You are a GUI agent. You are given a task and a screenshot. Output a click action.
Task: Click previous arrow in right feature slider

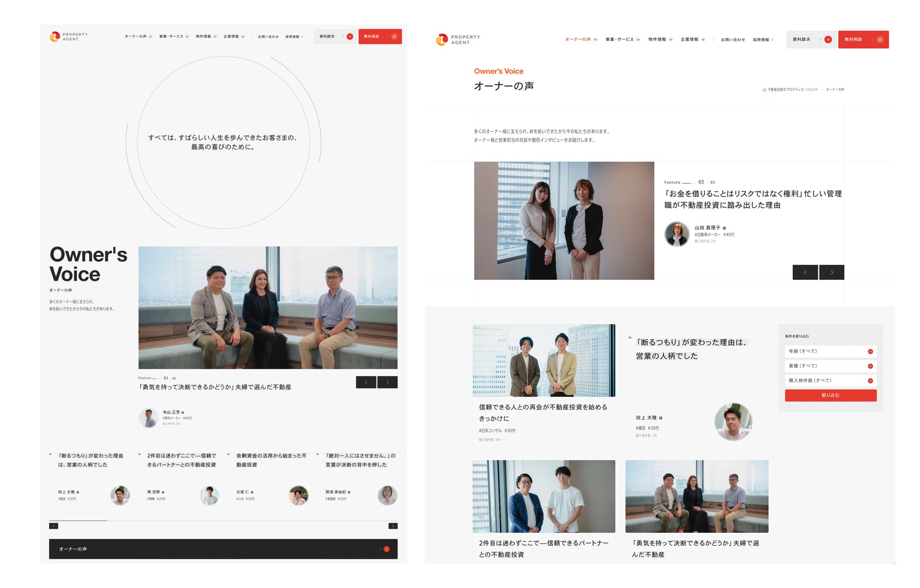pyautogui.click(x=805, y=272)
